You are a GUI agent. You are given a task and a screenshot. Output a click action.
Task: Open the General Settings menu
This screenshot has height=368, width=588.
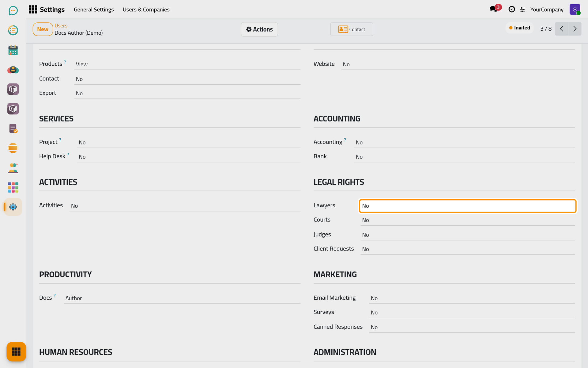click(94, 10)
